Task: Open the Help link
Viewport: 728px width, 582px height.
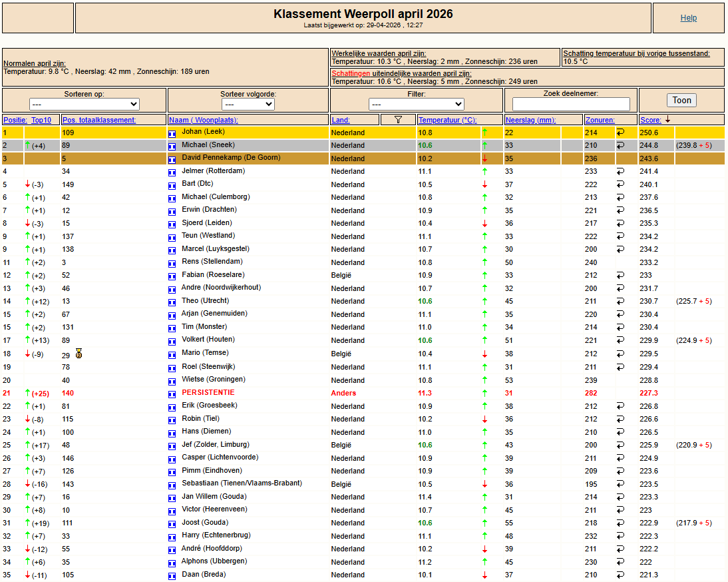Action: 688,18
